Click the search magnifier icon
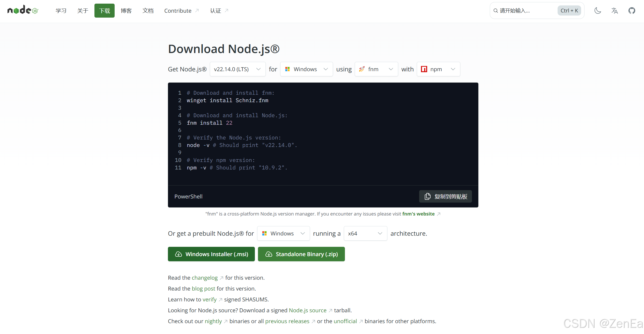 (495, 11)
